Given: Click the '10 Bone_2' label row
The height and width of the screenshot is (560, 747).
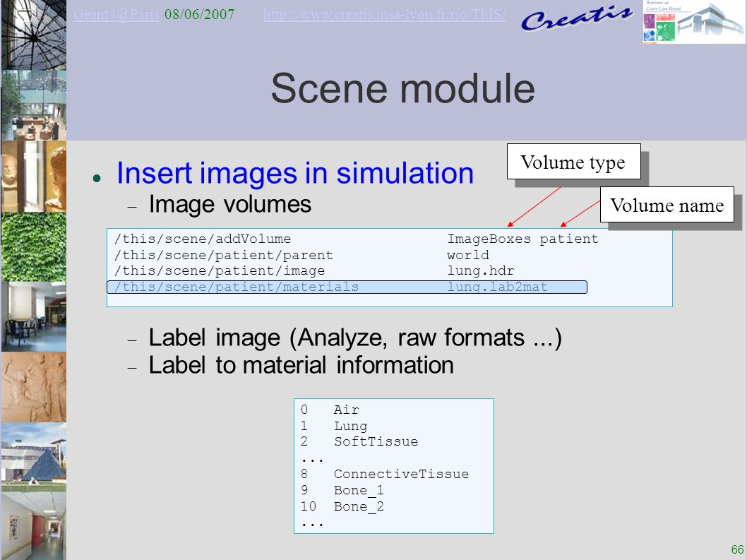Looking at the screenshot, I should (342, 506).
